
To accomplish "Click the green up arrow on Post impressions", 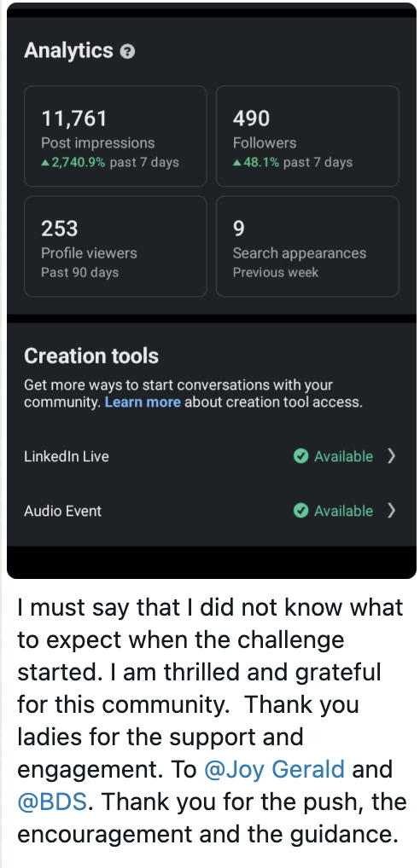I will point(45,163).
